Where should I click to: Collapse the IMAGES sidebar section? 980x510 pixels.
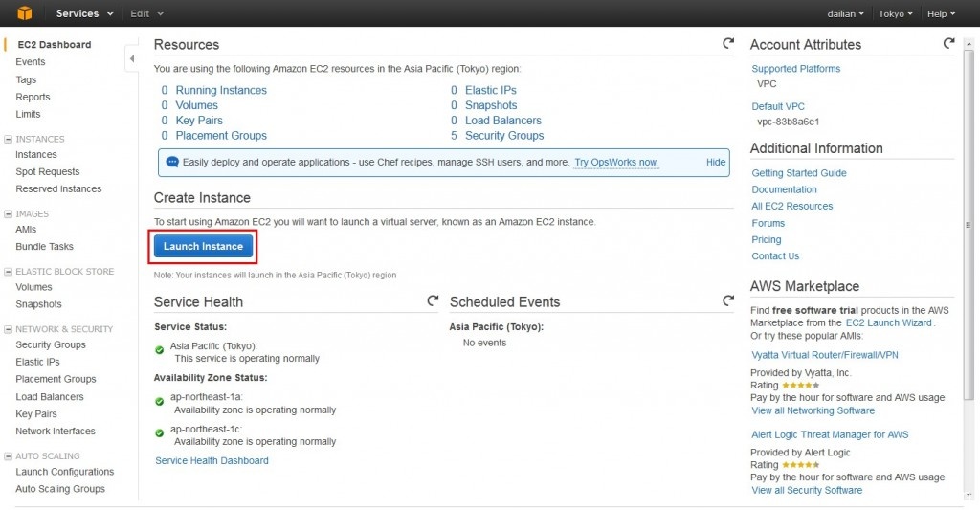click(x=9, y=214)
